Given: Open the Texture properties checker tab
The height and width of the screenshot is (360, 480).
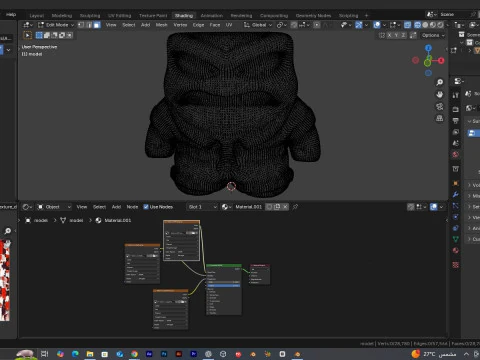Looking at the screenshot, I should point(456,265).
